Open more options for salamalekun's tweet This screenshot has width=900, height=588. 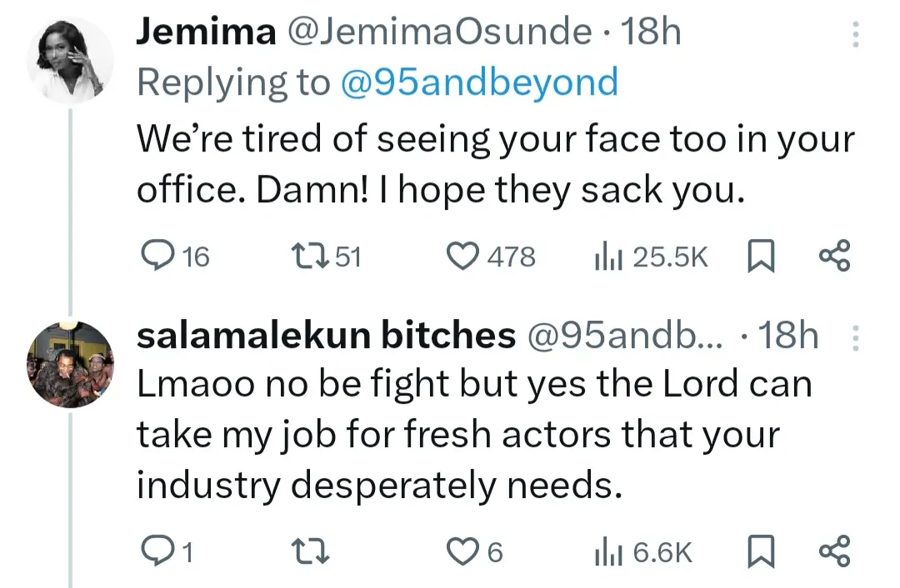(x=853, y=337)
